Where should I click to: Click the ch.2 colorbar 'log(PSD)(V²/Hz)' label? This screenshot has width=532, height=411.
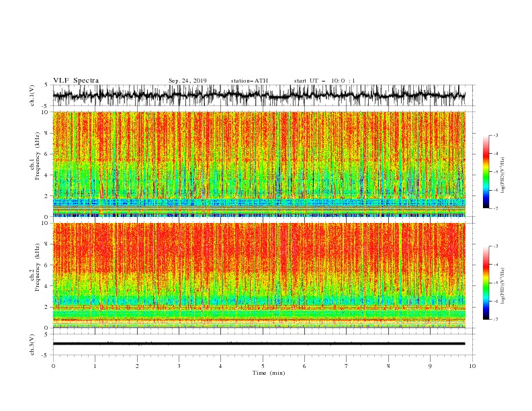[502, 286]
